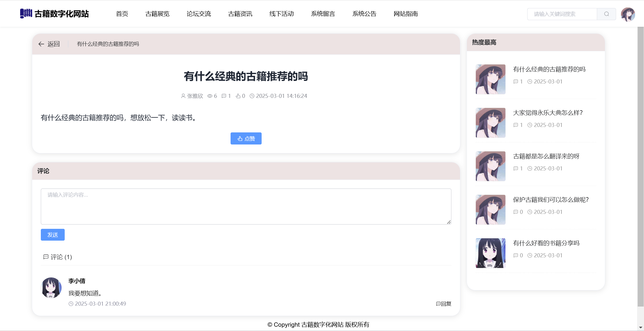
Task: Click the back arrow icon
Action: click(41, 44)
